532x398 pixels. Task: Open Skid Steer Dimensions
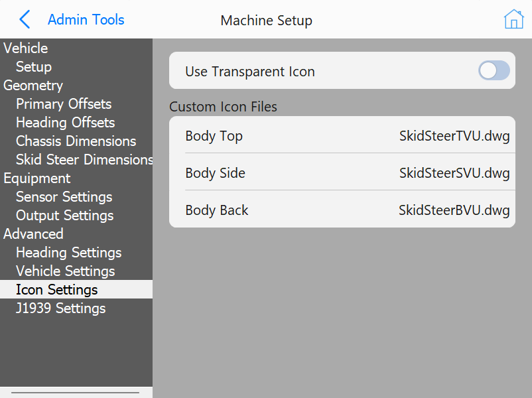pyautogui.click(x=84, y=159)
